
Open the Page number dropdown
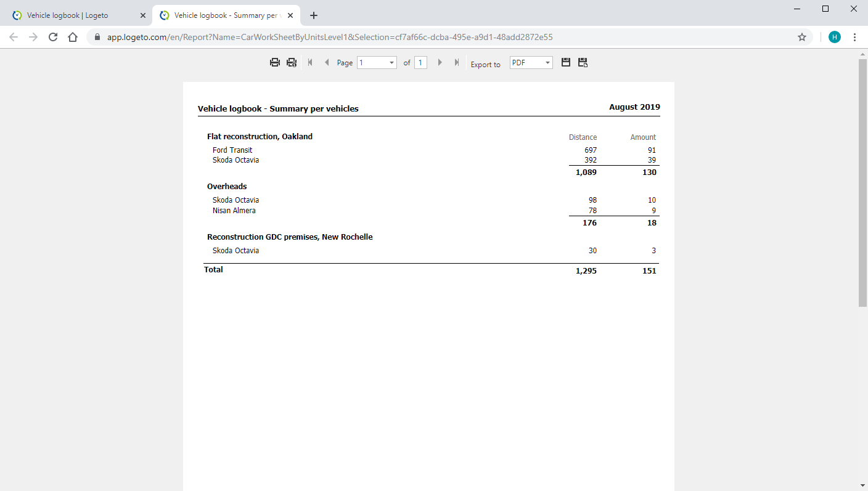(x=377, y=63)
